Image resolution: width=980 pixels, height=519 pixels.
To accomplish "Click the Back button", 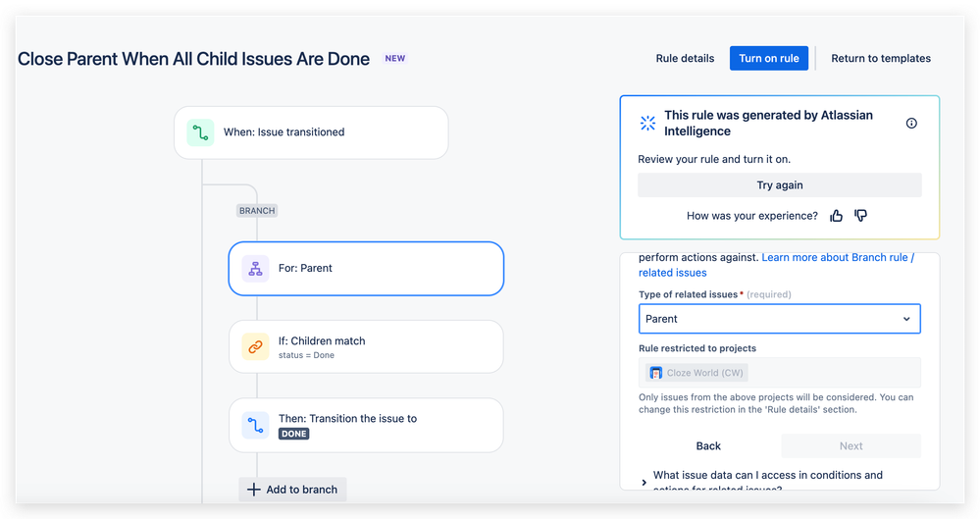I will (708, 445).
